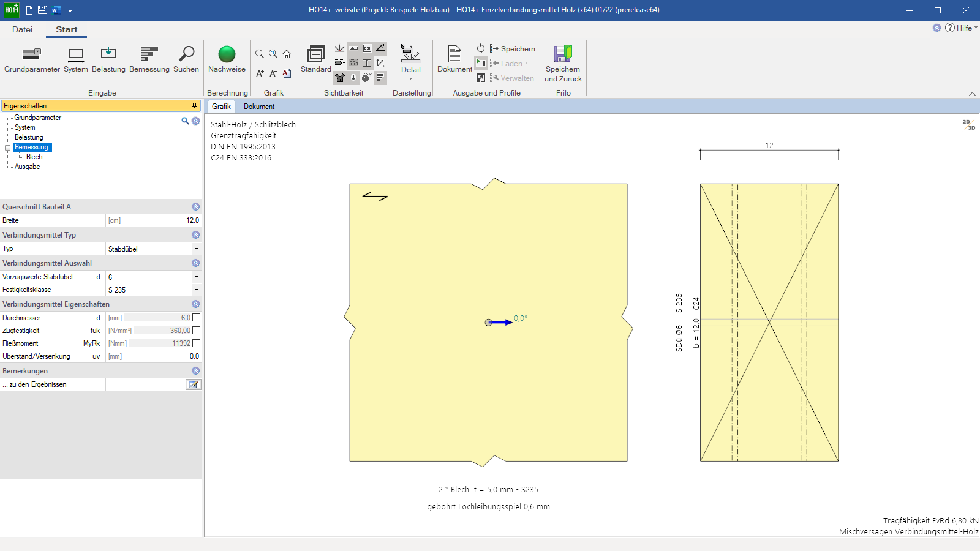
Task: Tick the Zugfestigkeit fuk checkbox
Action: point(196,331)
